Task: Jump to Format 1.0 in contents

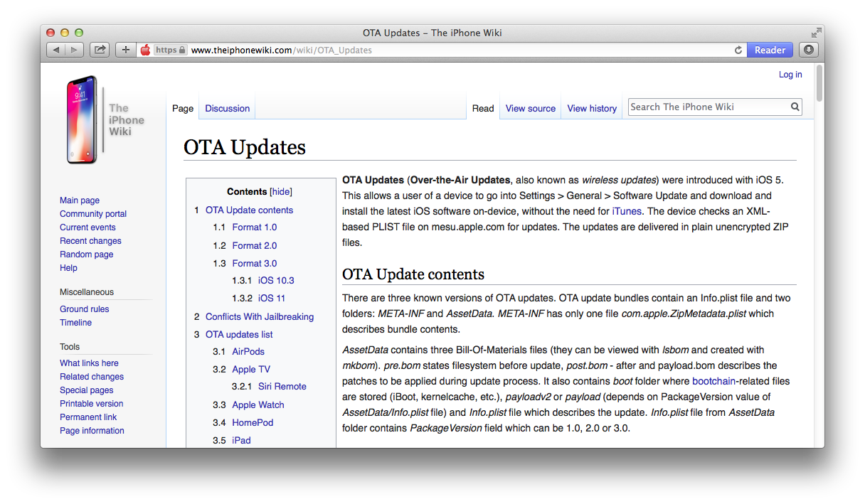Action: (255, 227)
